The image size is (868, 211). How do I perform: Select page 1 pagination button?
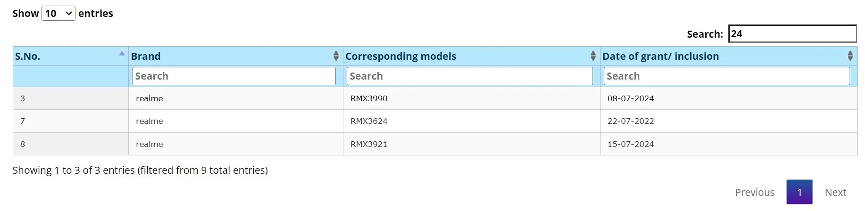click(x=800, y=192)
